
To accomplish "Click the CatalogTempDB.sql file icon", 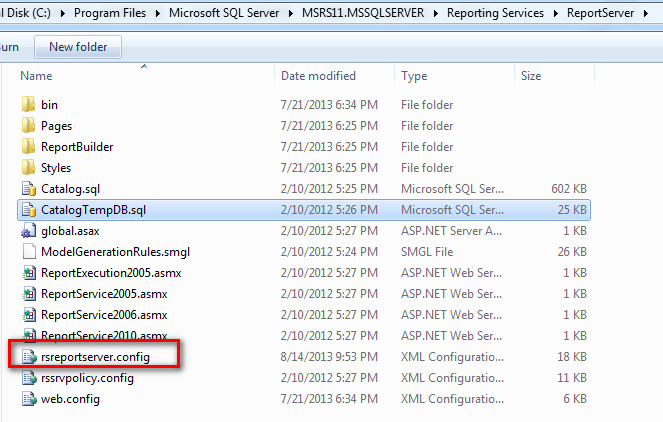I will point(29,210).
